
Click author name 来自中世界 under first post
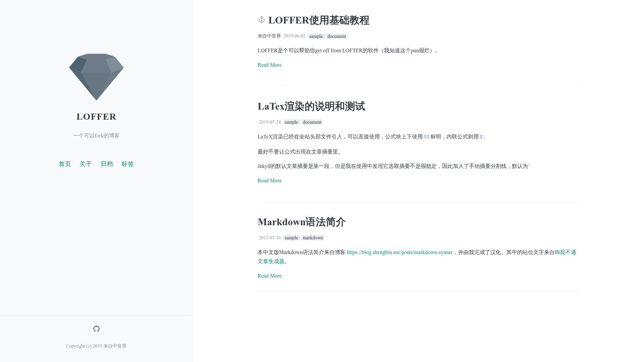click(269, 36)
